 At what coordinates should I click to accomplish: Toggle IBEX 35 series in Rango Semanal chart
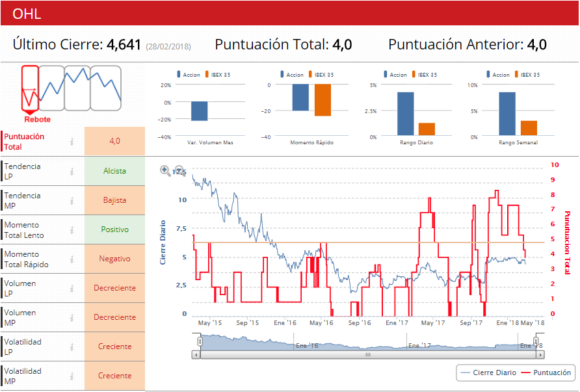[527, 75]
